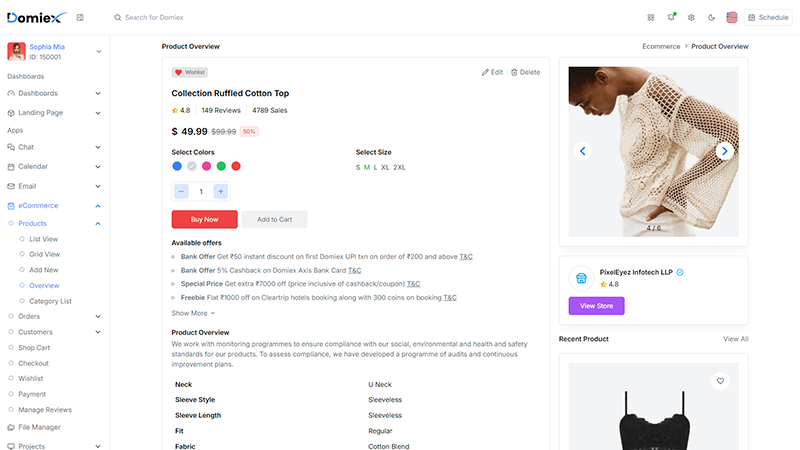Screen dimensions: 800x450
Task: Click the Delete trash icon
Action: pyautogui.click(x=514, y=72)
